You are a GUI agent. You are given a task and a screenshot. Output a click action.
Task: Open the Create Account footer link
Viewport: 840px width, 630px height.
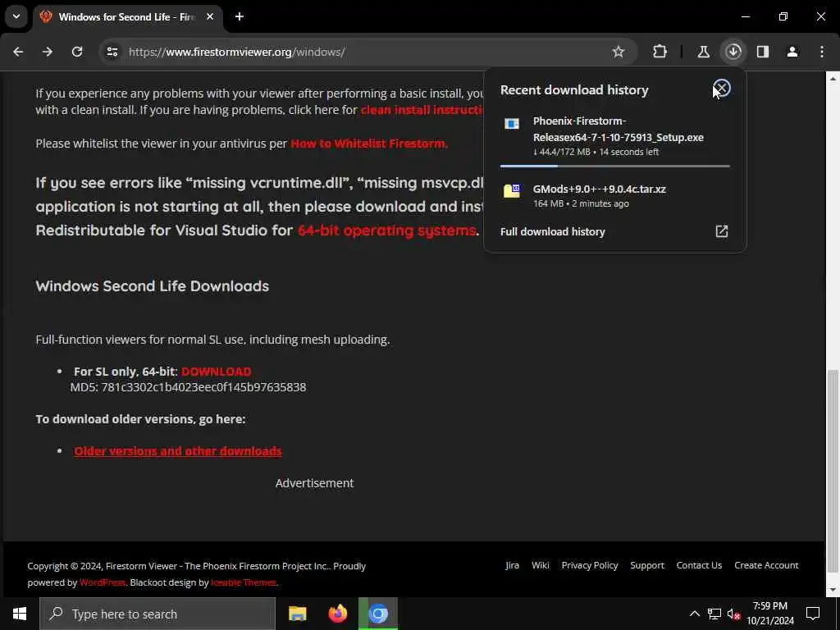coord(766,565)
